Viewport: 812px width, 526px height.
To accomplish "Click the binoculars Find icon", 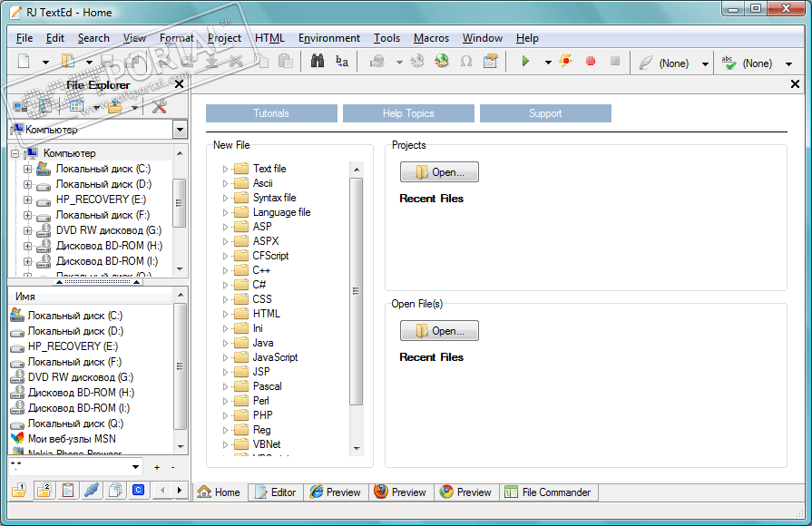I will 318,62.
